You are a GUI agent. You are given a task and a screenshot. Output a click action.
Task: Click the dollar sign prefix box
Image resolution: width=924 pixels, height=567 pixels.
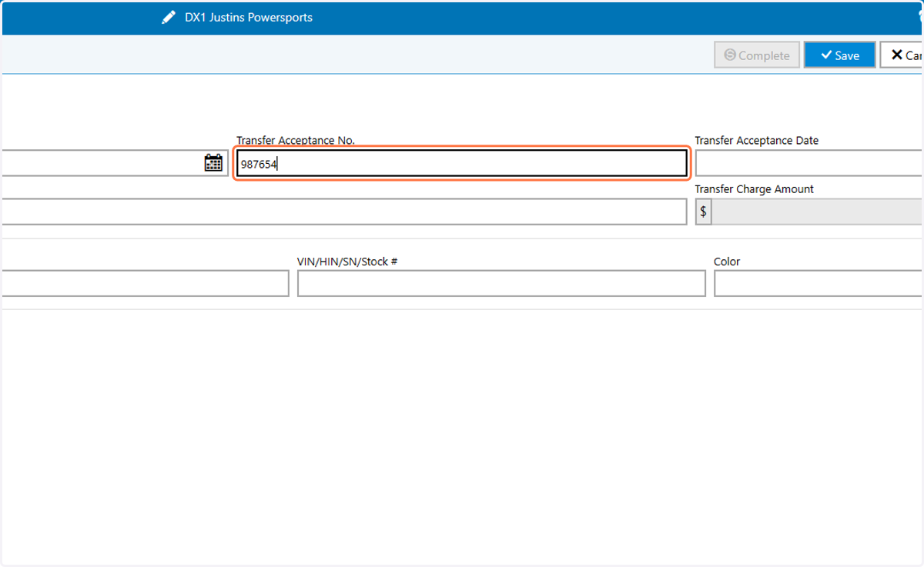704,212
